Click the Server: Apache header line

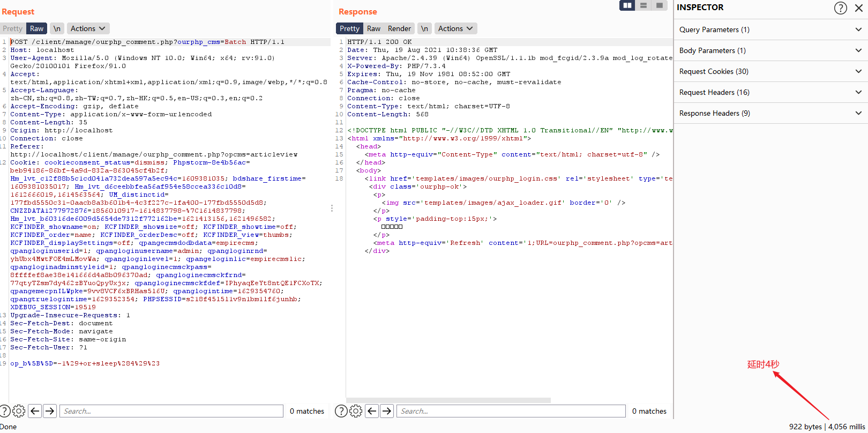510,58
